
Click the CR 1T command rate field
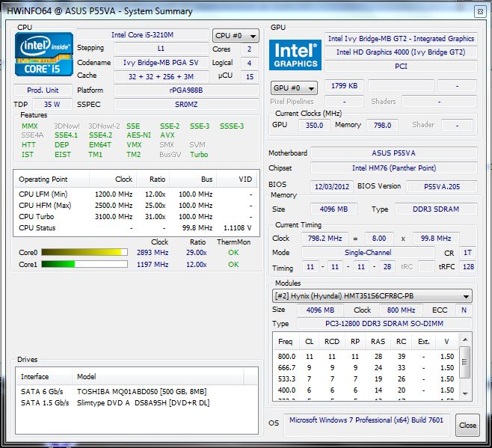(x=467, y=253)
